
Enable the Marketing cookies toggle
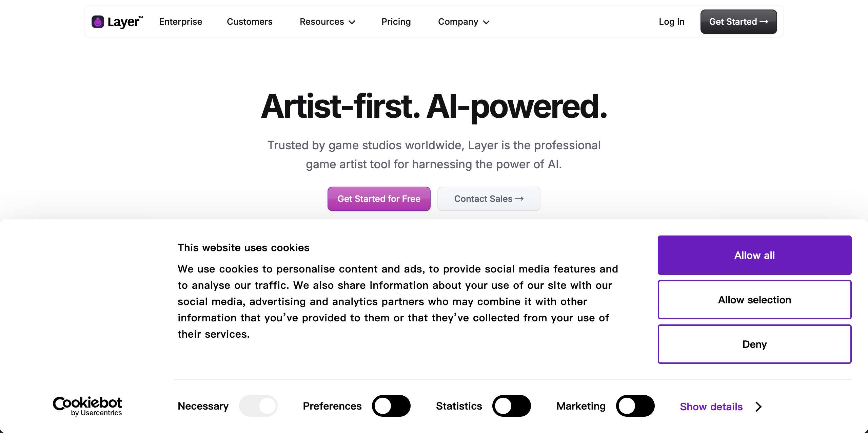pyautogui.click(x=636, y=406)
